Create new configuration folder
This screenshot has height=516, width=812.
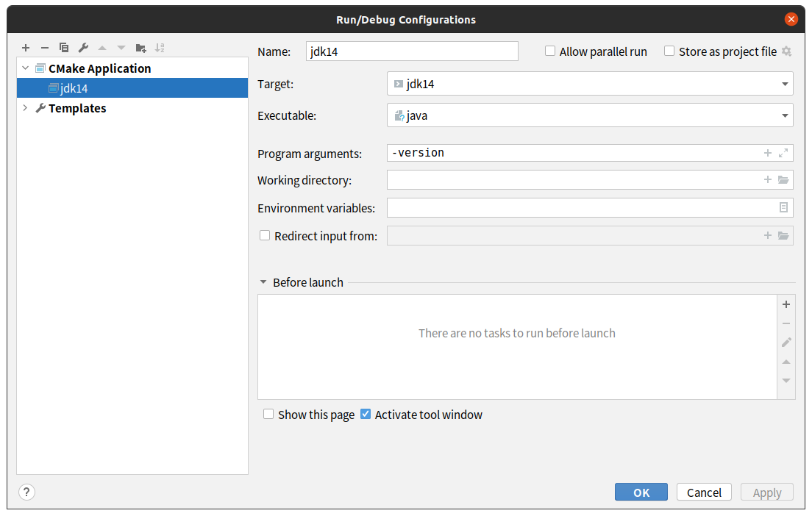click(x=141, y=48)
